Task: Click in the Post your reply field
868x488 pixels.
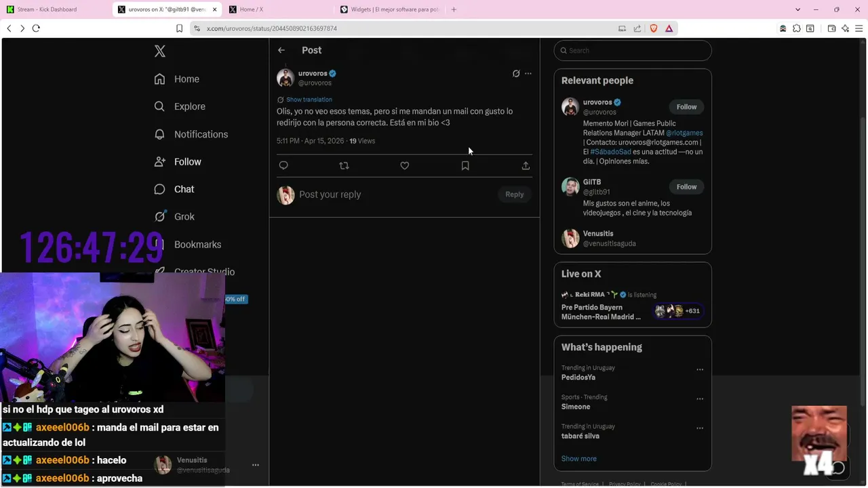Action: [397, 195]
